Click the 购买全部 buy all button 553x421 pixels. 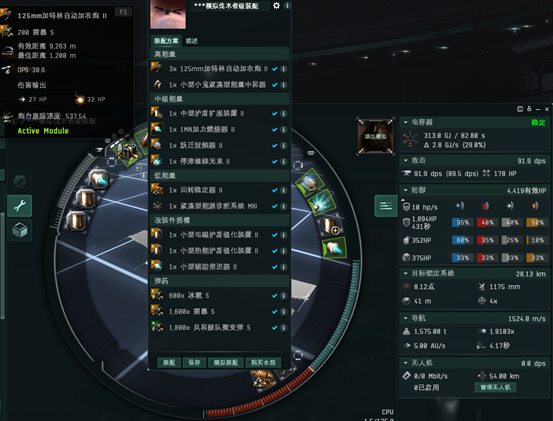[x=263, y=362]
